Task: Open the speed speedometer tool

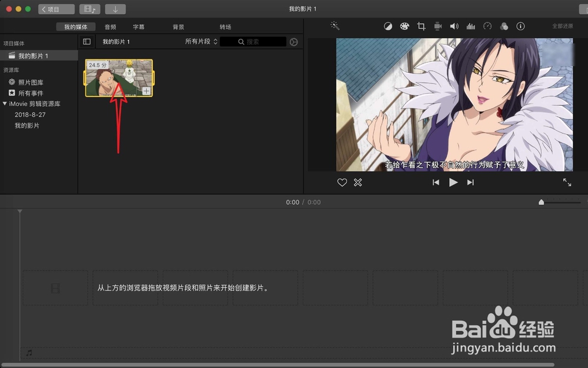Action: [x=487, y=26]
